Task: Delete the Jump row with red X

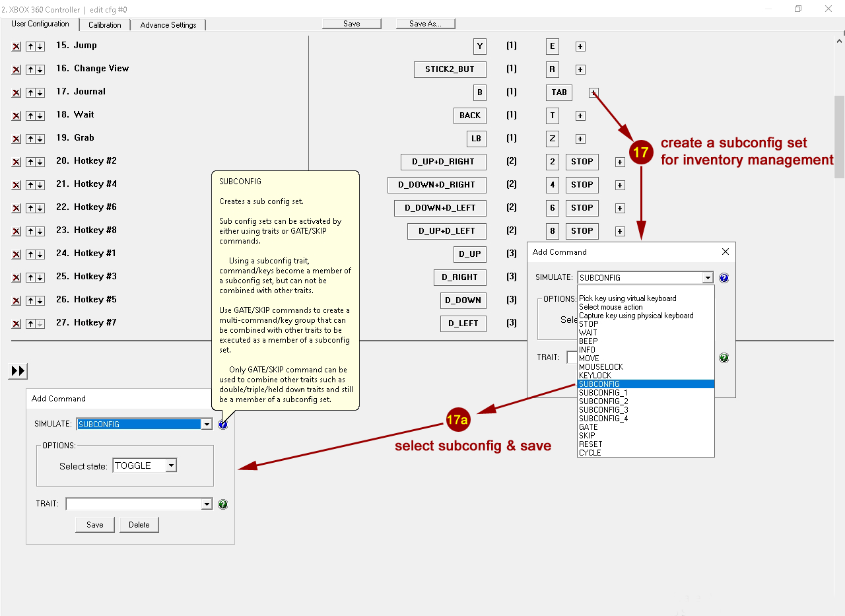Action: pos(17,46)
